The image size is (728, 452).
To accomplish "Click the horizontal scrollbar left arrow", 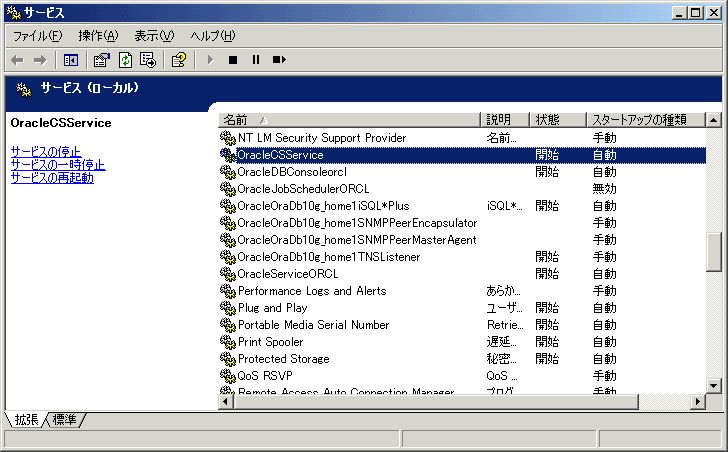I will click(x=226, y=401).
